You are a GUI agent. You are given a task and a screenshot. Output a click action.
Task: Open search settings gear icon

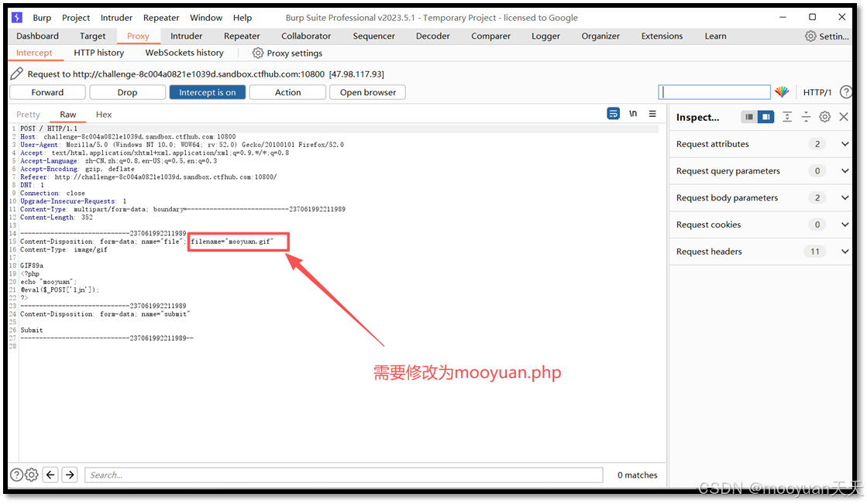coord(32,475)
